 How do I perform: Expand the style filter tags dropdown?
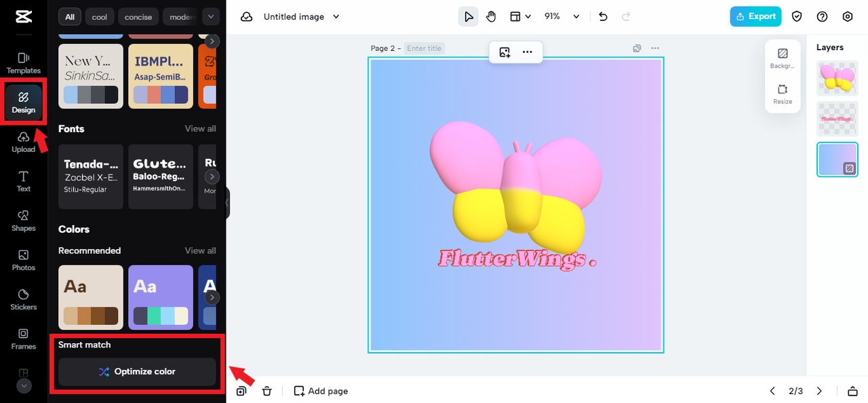pyautogui.click(x=211, y=16)
